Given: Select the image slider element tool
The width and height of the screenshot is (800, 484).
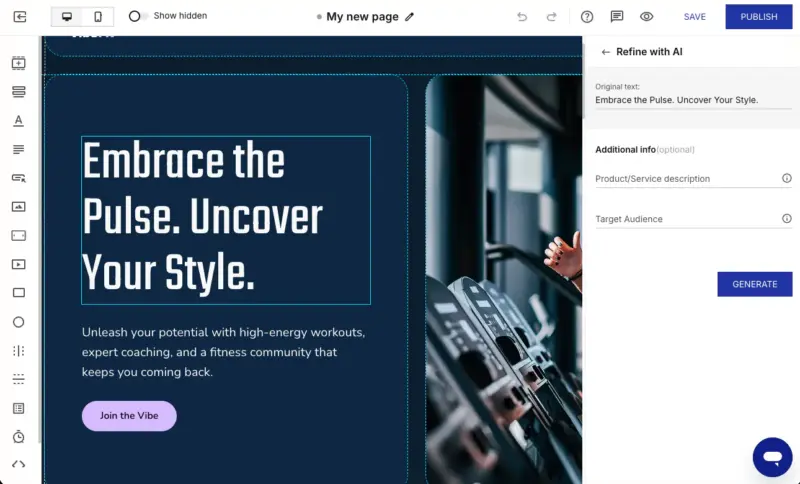Looking at the screenshot, I should 18,235.
